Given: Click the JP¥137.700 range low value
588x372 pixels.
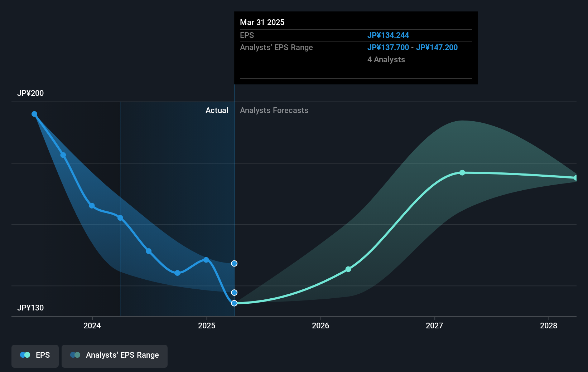Looking at the screenshot, I should [x=388, y=48].
